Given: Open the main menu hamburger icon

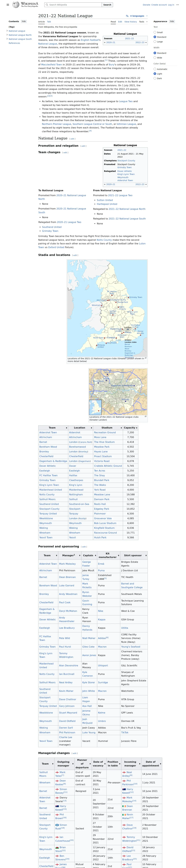Looking at the screenshot, I should [8, 5].
